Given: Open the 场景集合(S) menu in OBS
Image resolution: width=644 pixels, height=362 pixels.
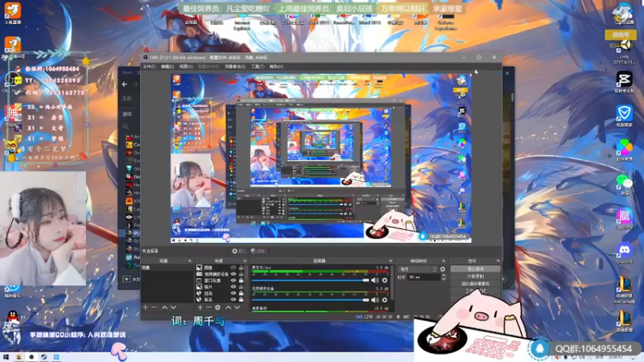Looking at the screenshot, I should 235,67.
